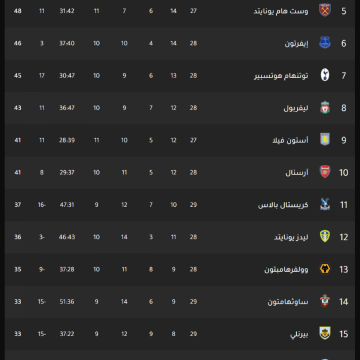This screenshot has width=360, height=360.
Task: Click the West Ham United club crest
Action: click(325, 11)
